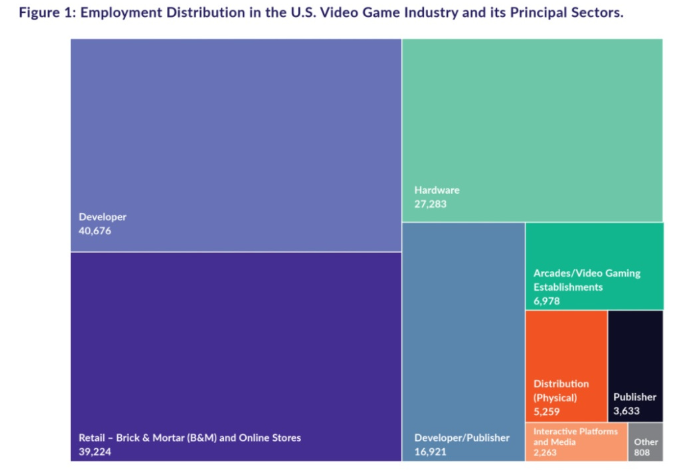
Task: Click the 27,283 Hardware value
Action: 433,203
